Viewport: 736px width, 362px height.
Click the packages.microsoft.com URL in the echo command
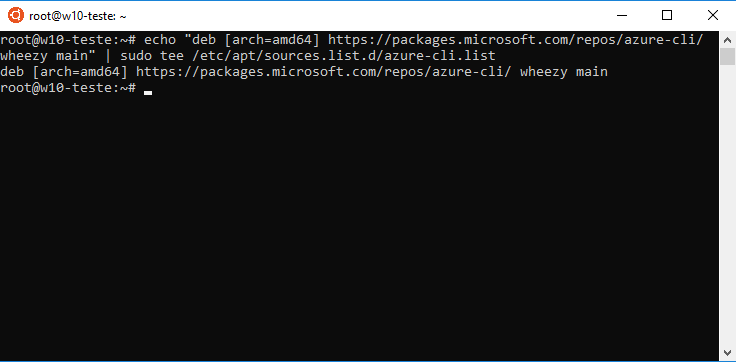pyautogui.click(x=515, y=40)
